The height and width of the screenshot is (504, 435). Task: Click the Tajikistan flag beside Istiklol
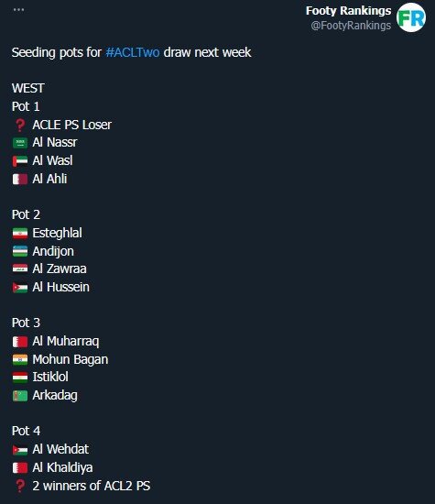(x=20, y=378)
